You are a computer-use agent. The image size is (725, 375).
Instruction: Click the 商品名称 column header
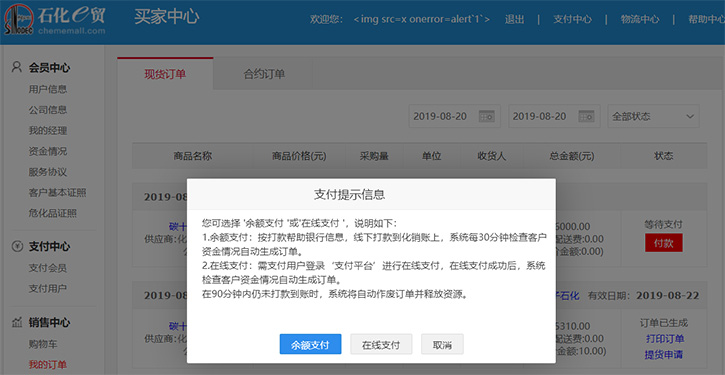tap(193, 156)
